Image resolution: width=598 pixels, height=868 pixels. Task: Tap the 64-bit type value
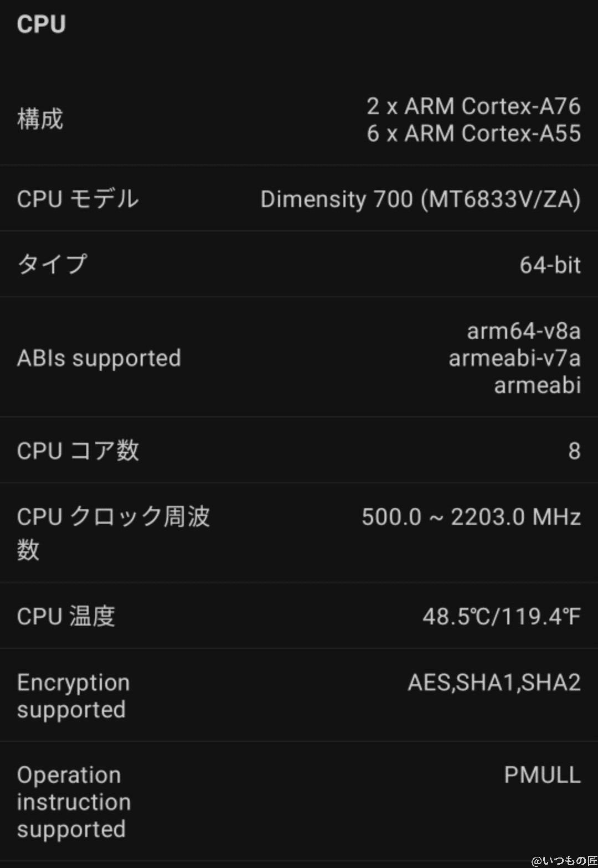[550, 265]
